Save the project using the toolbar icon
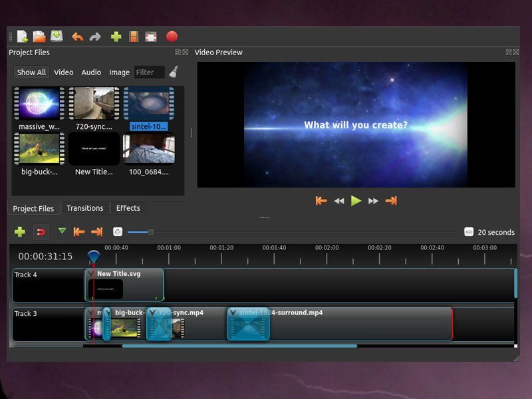532x399 pixels. tap(57, 37)
